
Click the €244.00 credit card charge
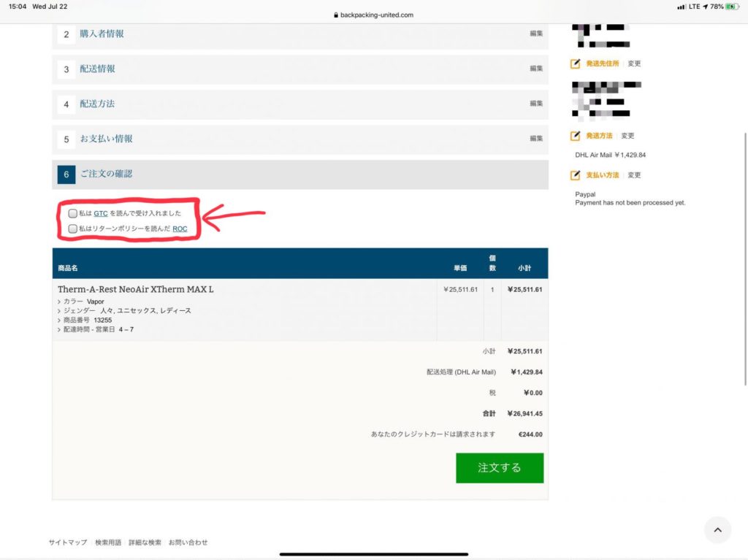(530, 434)
